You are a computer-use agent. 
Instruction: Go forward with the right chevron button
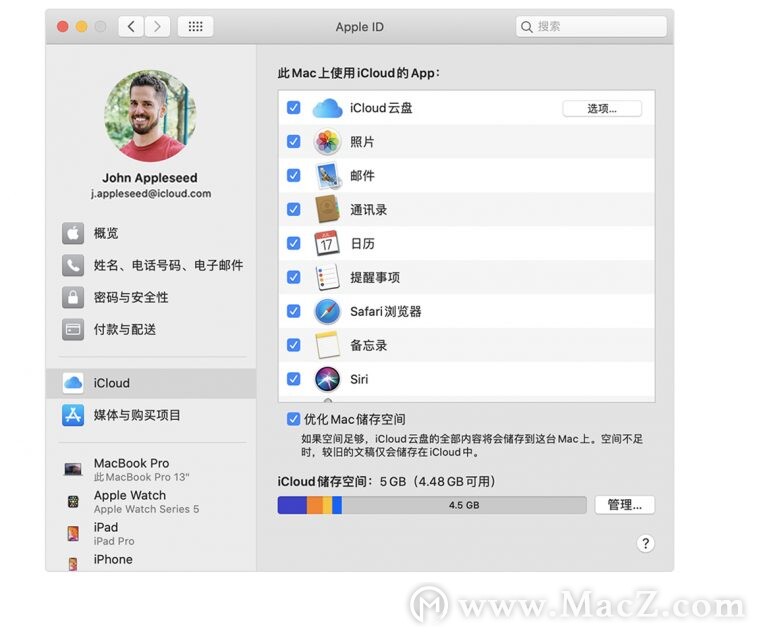tap(157, 26)
